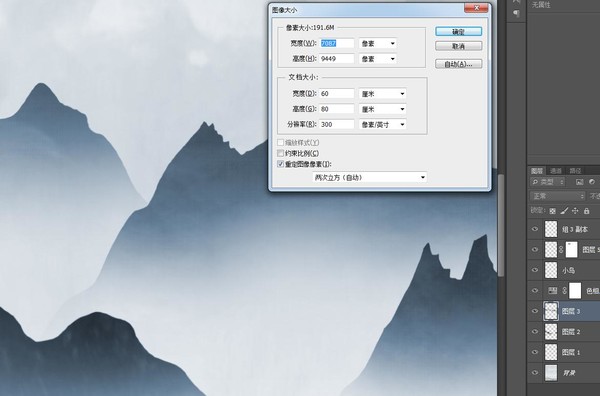Select the white mask thumbnail of the 色相 adjustment

[575, 291]
